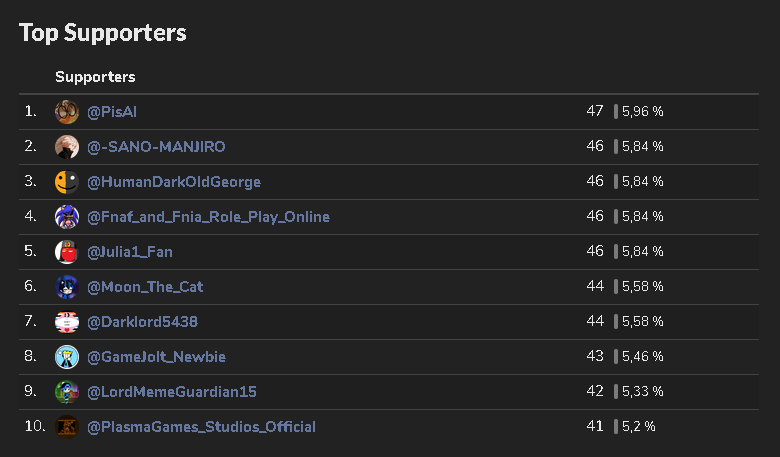Open the @-SANO-MANJIRO username link
This screenshot has width=780, height=457.
click(x=156, y=147)
